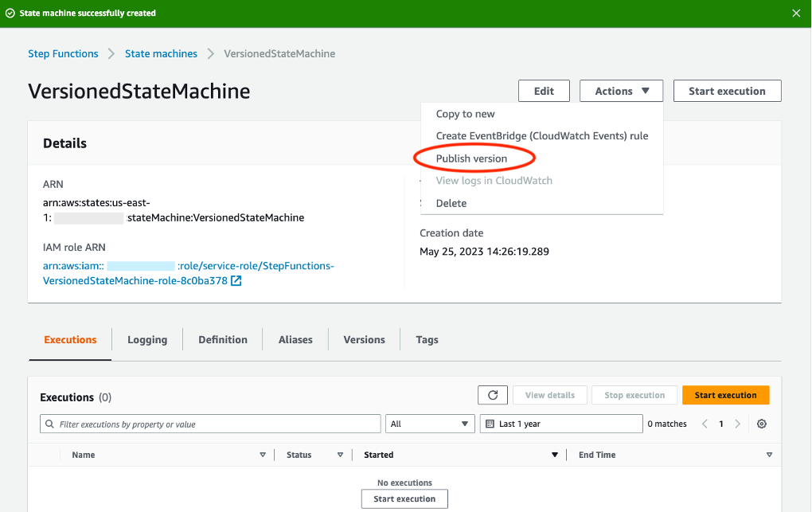This screenshot has height=512, width=812.
Task: Go to previous page of executions
Action: click(705, 424)
